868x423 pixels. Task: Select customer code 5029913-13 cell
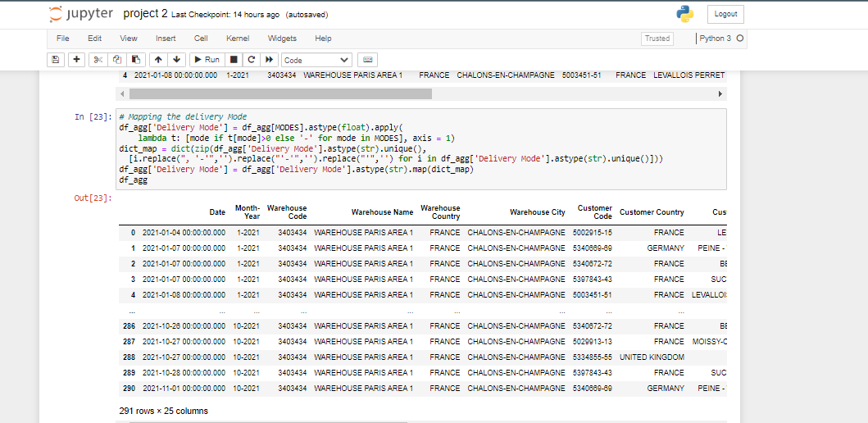click(593, 342)
